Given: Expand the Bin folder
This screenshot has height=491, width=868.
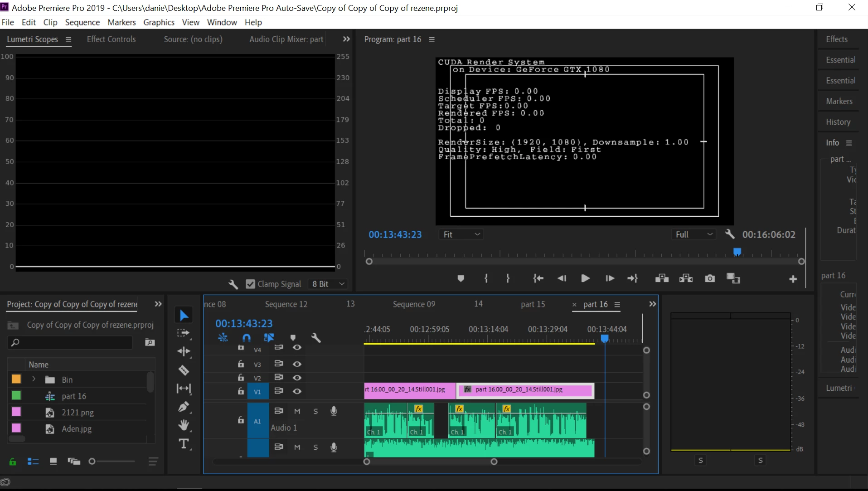Looking at the screenshot, I should (x=34, y=379).
